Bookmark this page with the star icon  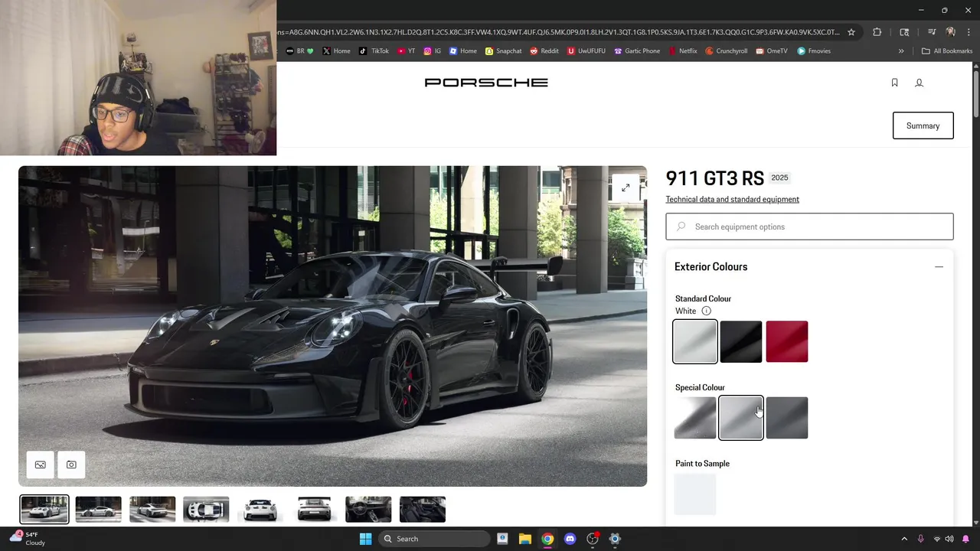coord(851,32)
